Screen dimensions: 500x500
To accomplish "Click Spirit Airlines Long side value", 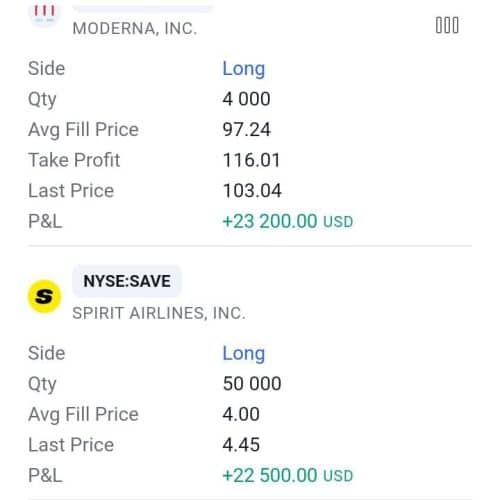I will point(244,353).
